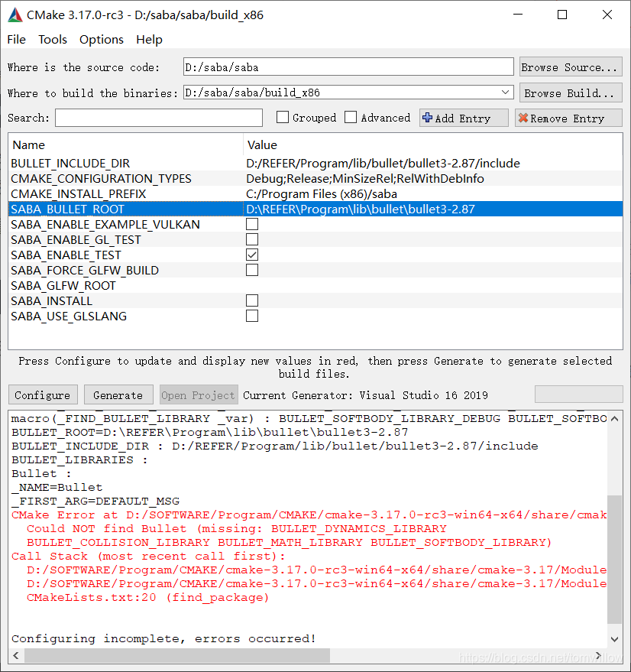
Task: Click the 'Call Stack (most recent call first):' line
Action: pos(148,556)
